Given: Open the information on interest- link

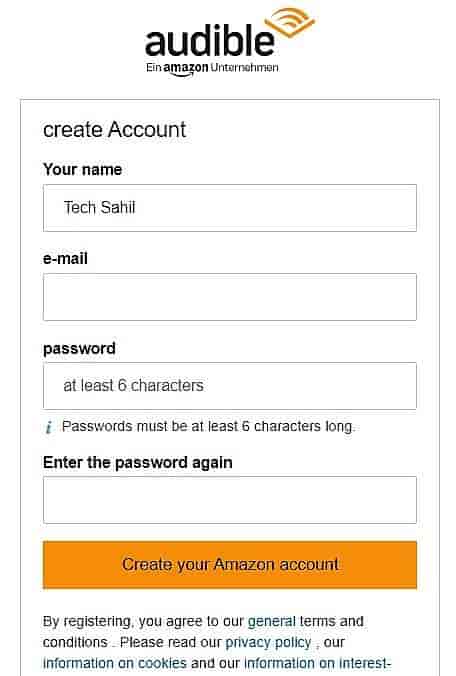Looking at the screenshot, I should pyautogui.click(x=318, y=663).
